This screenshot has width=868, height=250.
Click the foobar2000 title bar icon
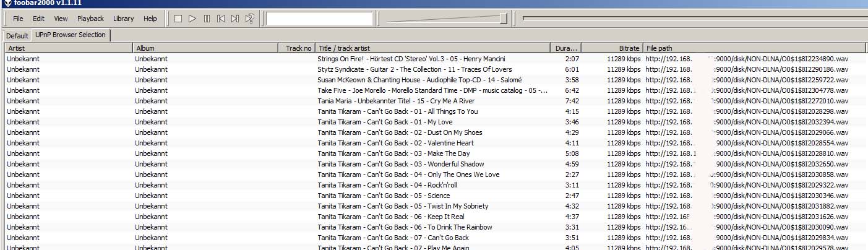6,3
